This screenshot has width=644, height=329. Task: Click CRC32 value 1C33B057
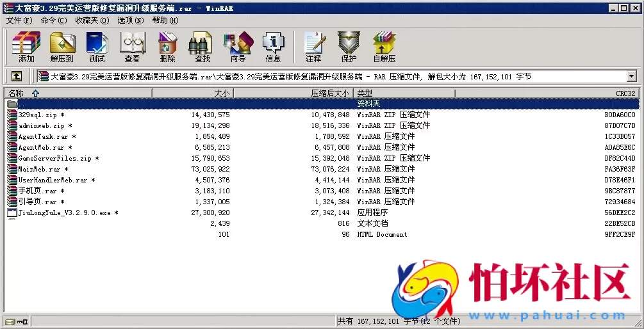point(620,136)
